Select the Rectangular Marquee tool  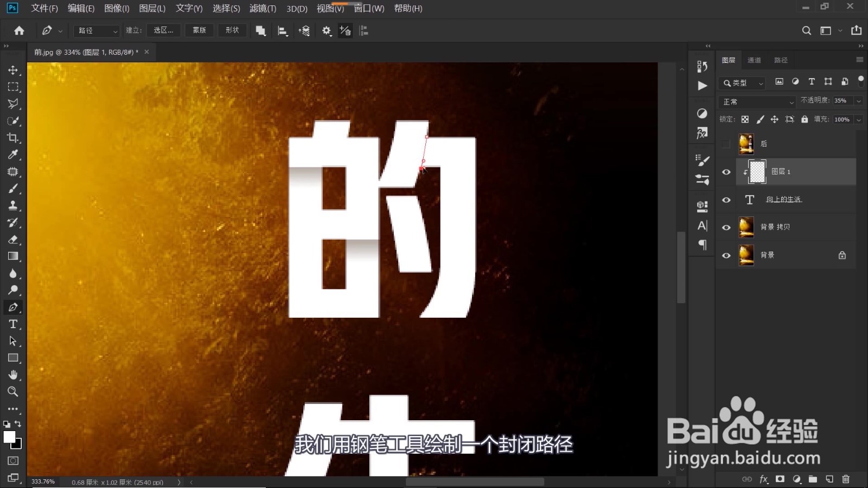click(x=13, y=87)
